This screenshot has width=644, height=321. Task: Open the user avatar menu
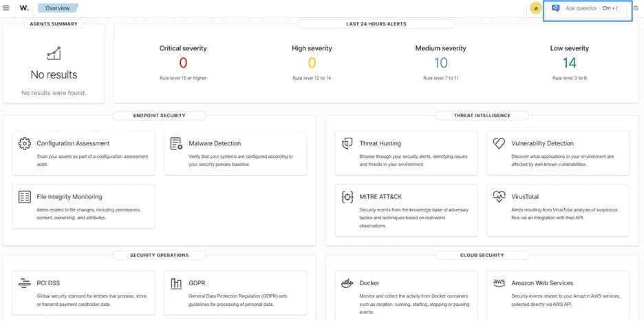click(535, 8)
